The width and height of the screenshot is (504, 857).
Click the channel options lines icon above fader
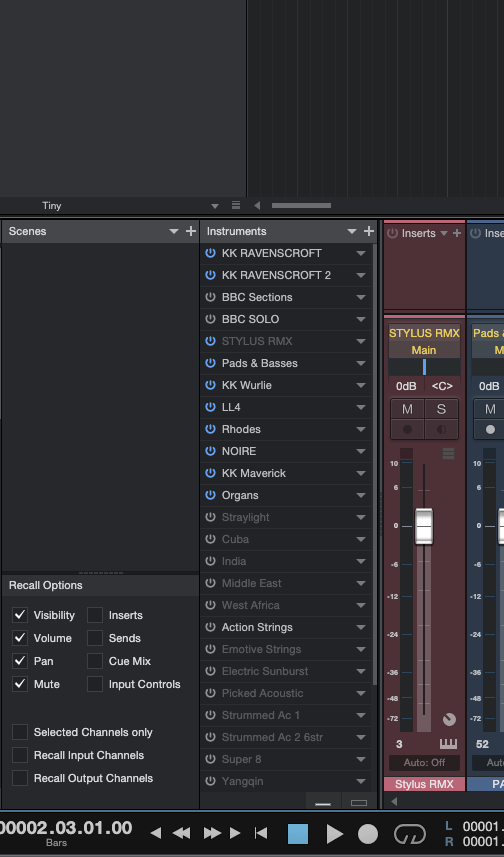click(448, 453)
